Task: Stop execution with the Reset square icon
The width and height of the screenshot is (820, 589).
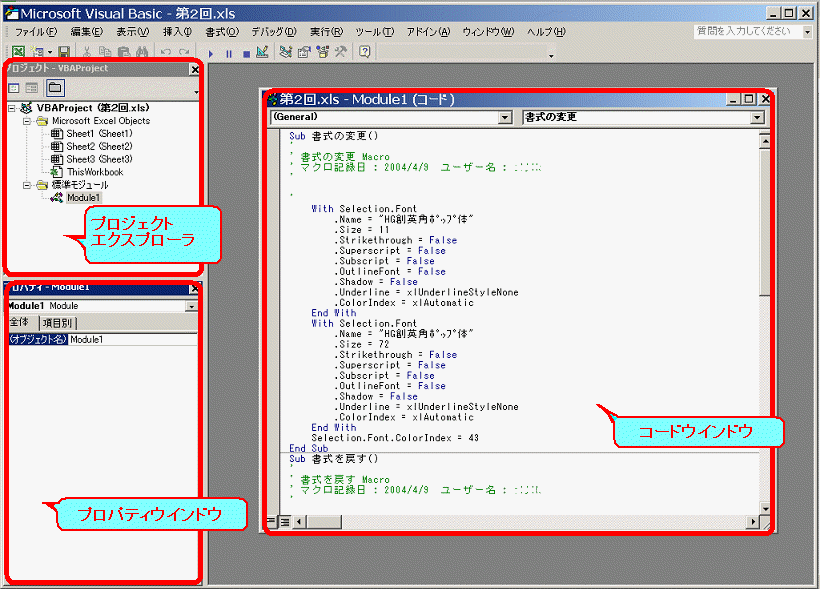Action: 246,53
